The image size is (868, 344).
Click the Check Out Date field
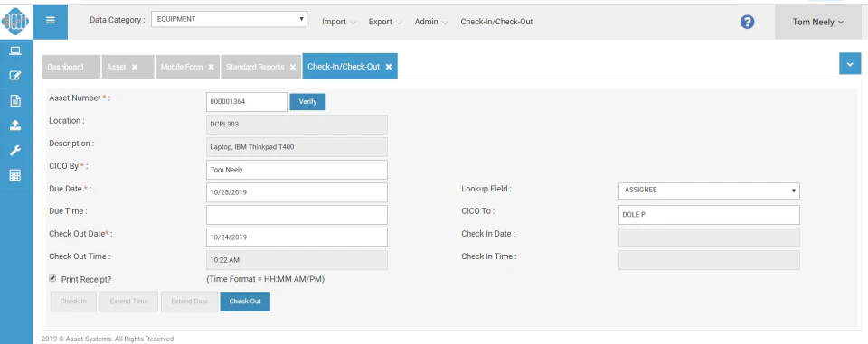click(x=297, y=237)
